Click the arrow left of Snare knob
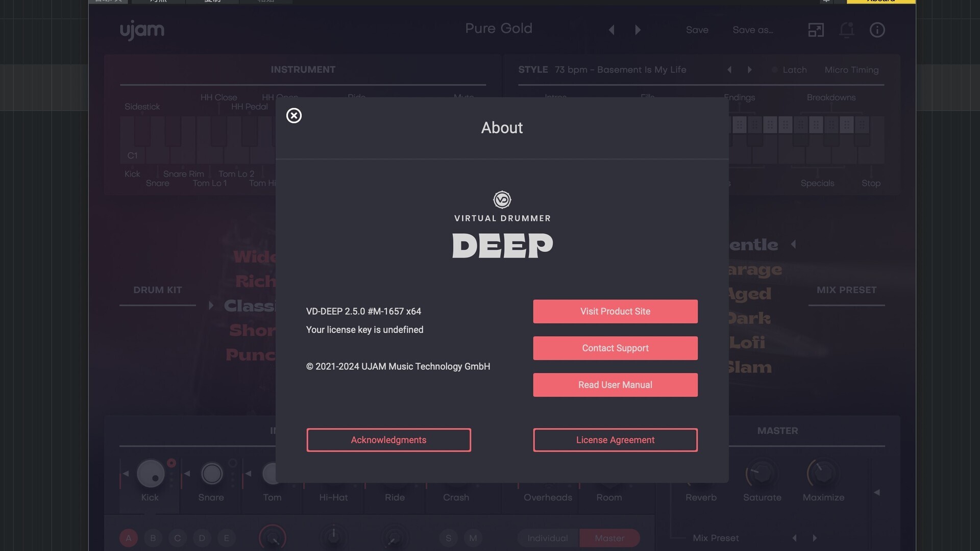This screenshot has height=551, width=980. [x=187, y=473]
